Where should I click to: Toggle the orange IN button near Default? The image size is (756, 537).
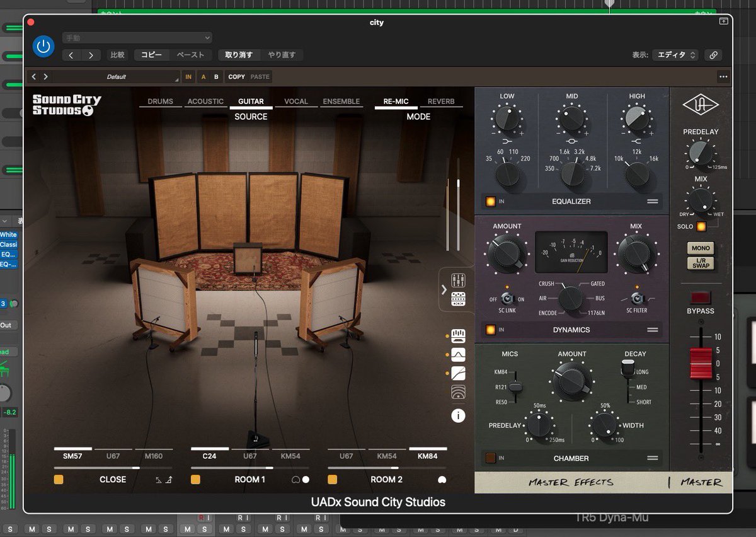click(188, 77)
